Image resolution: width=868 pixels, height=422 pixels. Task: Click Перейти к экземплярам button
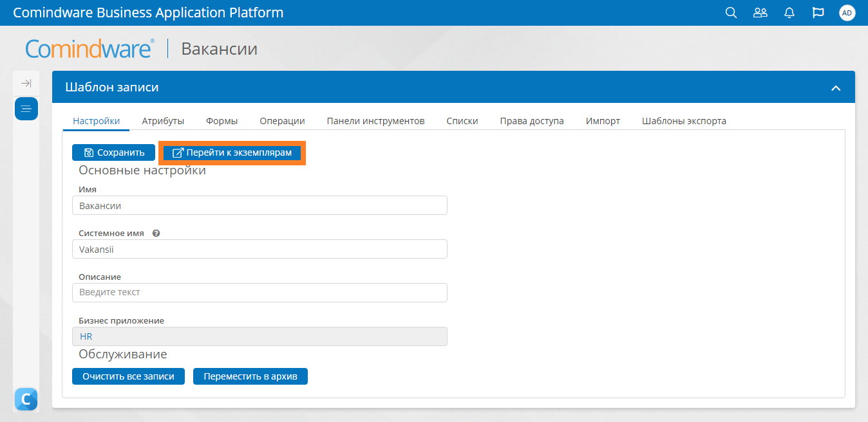pos(232,152)
